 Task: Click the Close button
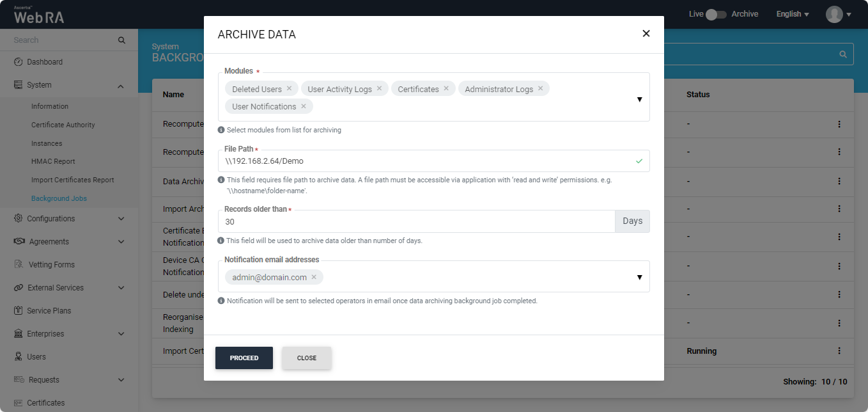(x=307, y=358)
